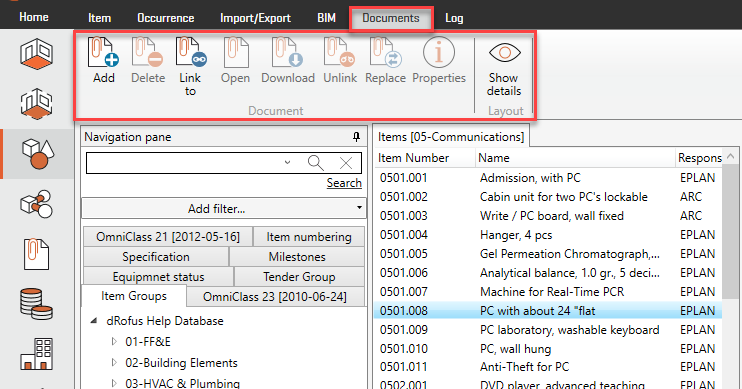The image size is (742, 389).
Task: Switch to the BIM ribbon tab
Action: (x=327, y=18)
